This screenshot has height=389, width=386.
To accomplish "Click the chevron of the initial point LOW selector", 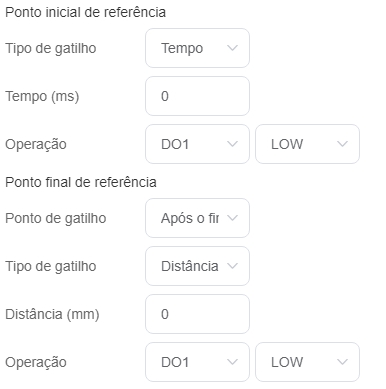I will 342,144.
